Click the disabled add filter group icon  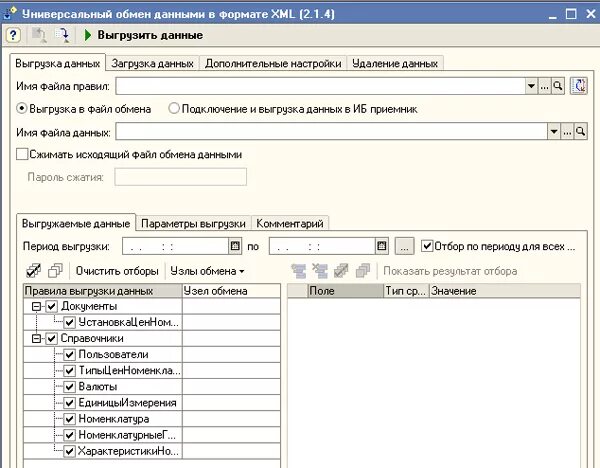298,271
